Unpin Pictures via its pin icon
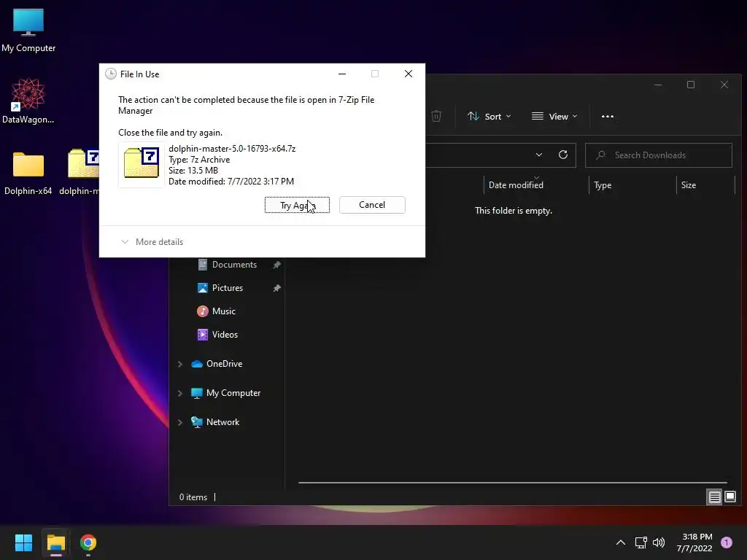This screenshot has width=747, height=560. click(x=276, y=288)
